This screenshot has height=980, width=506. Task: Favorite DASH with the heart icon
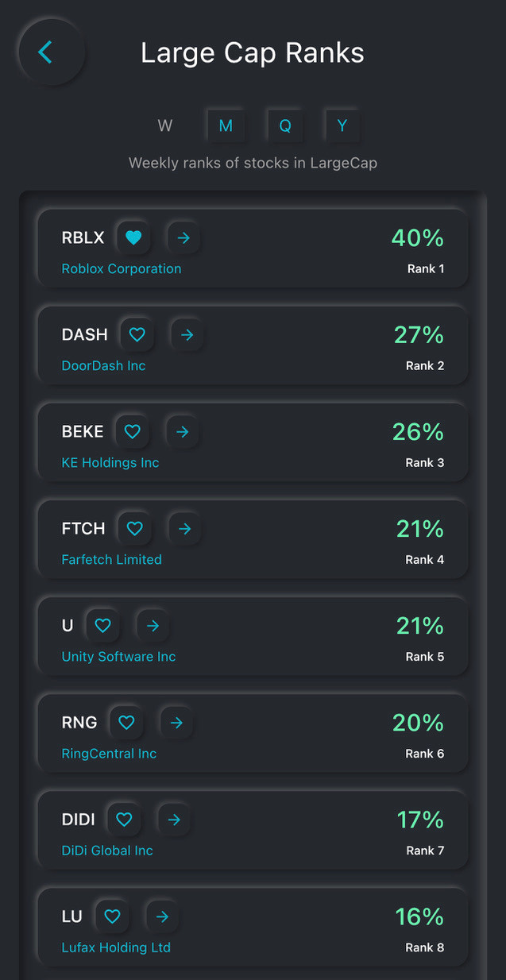tap(137, 334)
